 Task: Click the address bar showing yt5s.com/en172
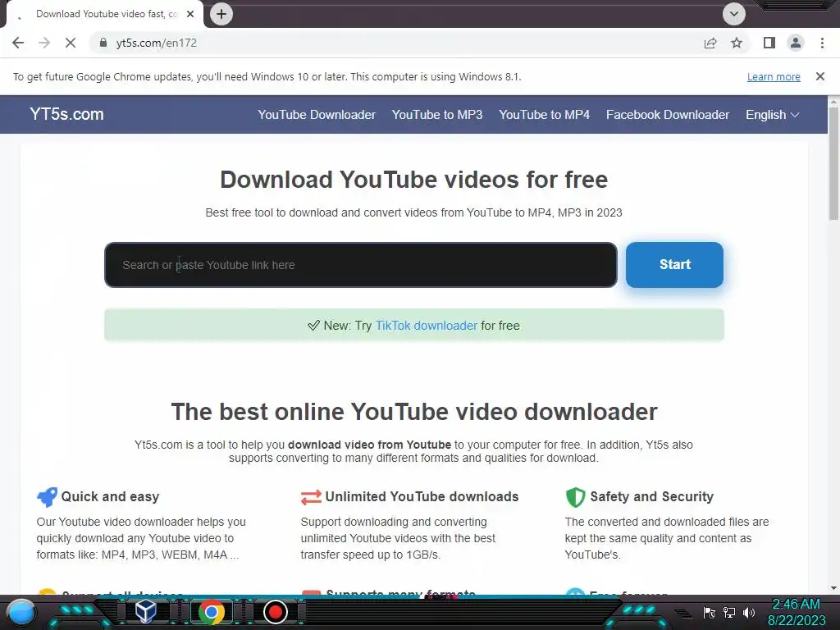(396, 43)
